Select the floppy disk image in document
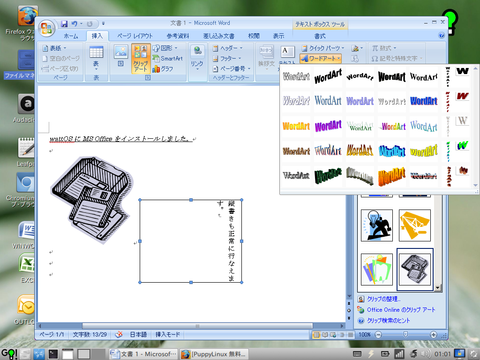 92,199
